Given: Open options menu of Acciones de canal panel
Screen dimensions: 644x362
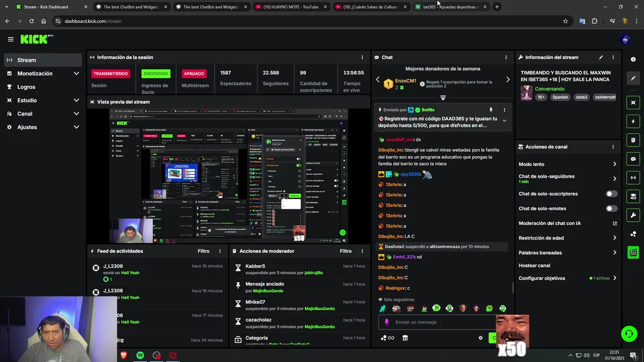Looking at the screenshot, I should (613, 147).
